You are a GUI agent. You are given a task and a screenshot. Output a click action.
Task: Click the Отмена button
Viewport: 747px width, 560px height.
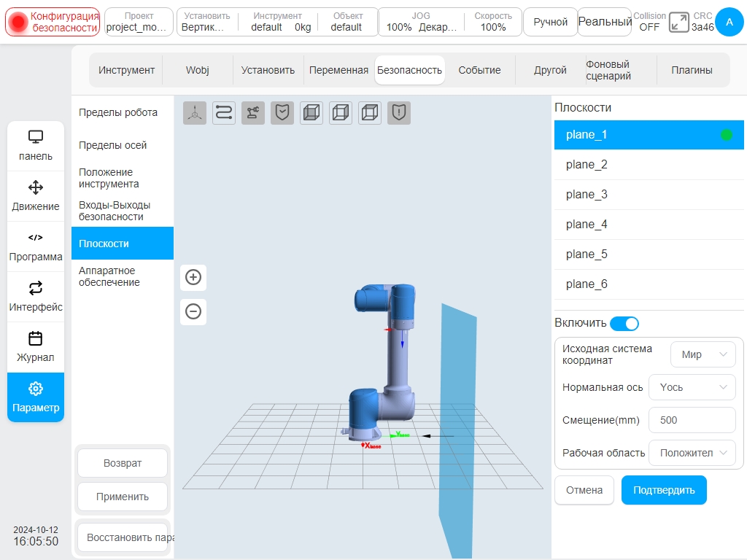[584, 490]
